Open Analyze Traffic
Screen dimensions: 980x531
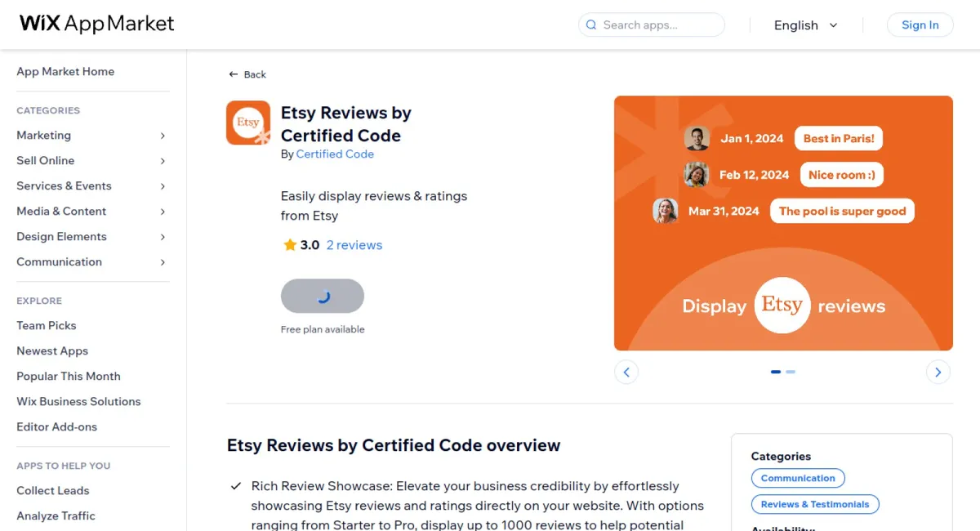[56, 515]
